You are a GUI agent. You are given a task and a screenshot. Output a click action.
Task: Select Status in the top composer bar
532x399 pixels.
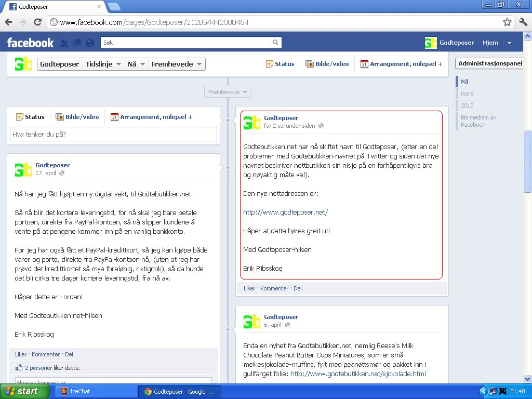(x=280, y=64)
